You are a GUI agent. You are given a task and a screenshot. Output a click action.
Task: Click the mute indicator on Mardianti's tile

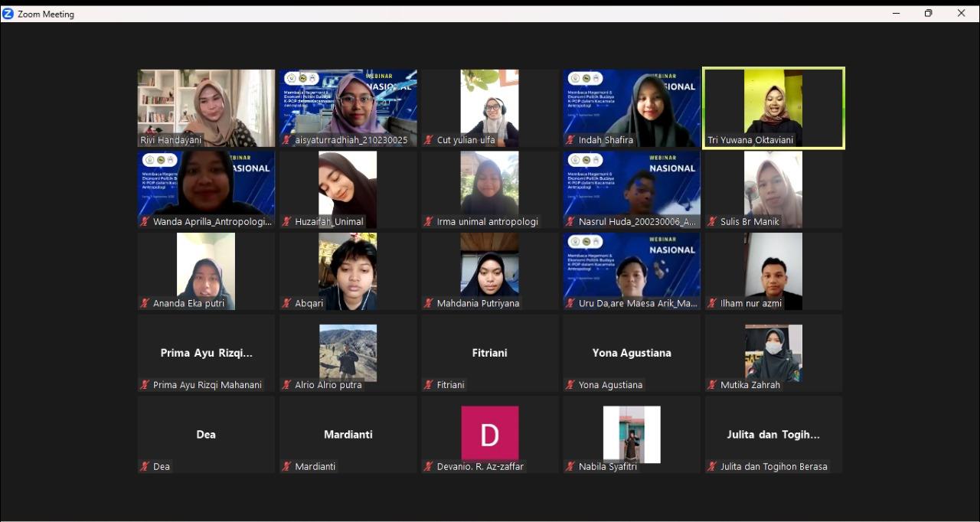(286, 466)
